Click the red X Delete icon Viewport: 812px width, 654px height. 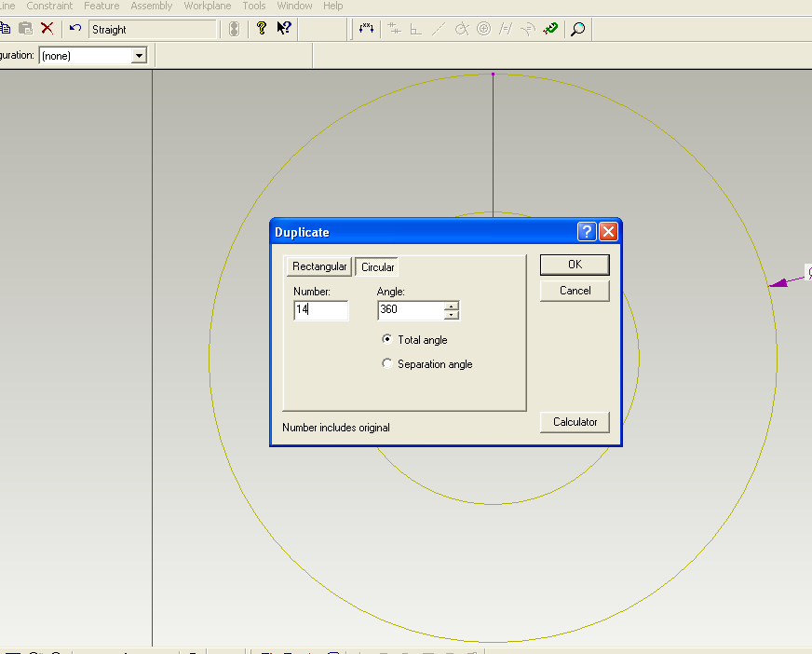coord(47,28)
